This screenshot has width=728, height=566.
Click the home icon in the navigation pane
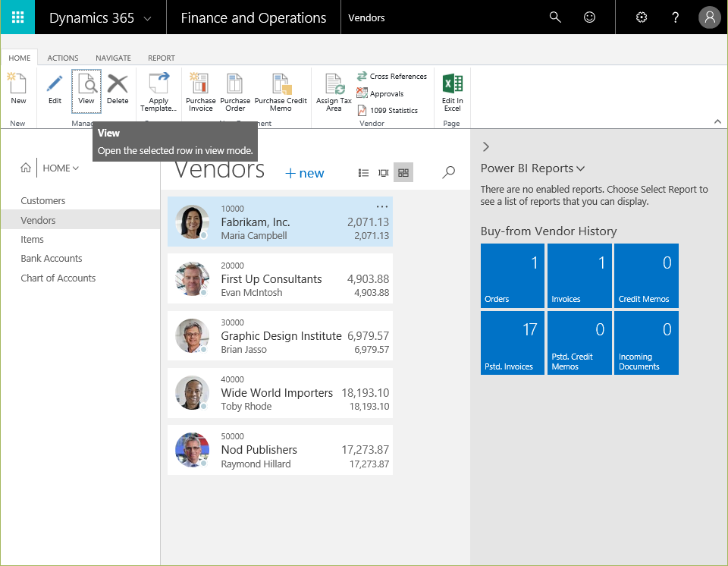26,168
